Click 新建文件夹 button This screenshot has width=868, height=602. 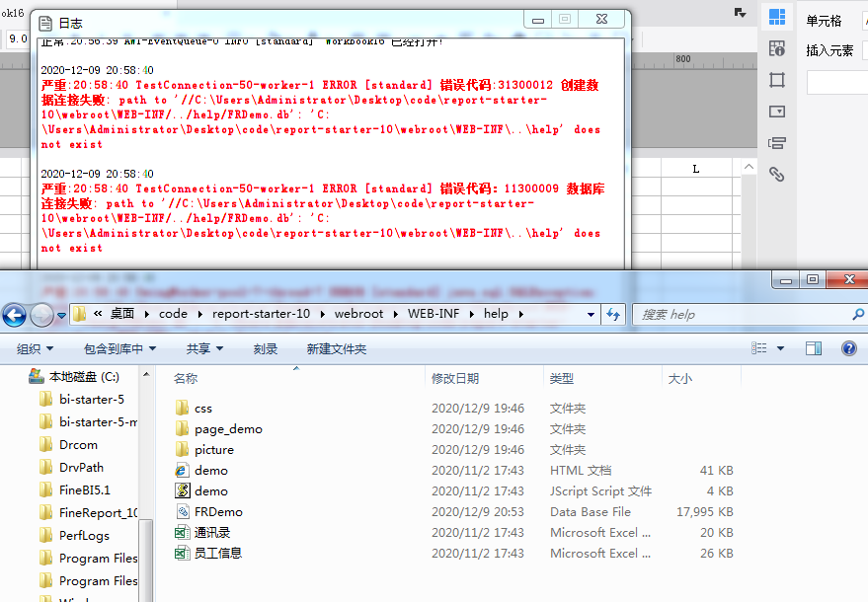[x=337, y=348]
